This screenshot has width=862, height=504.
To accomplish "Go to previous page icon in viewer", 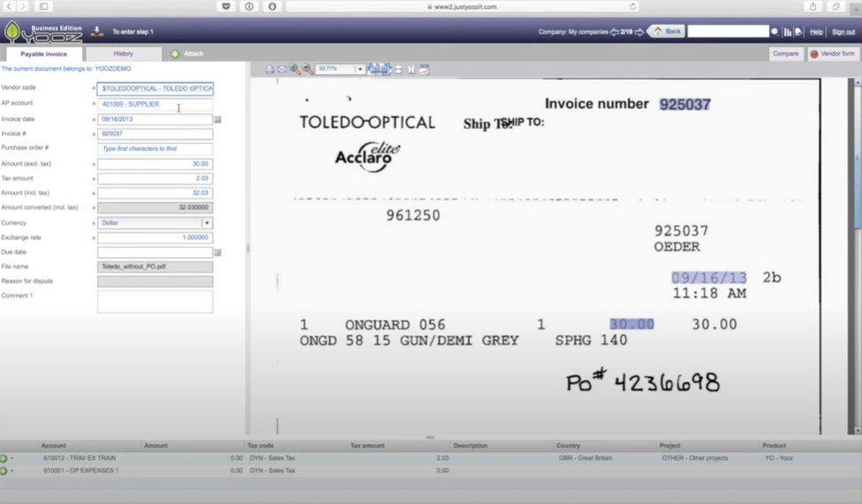I will pos(374,69).
